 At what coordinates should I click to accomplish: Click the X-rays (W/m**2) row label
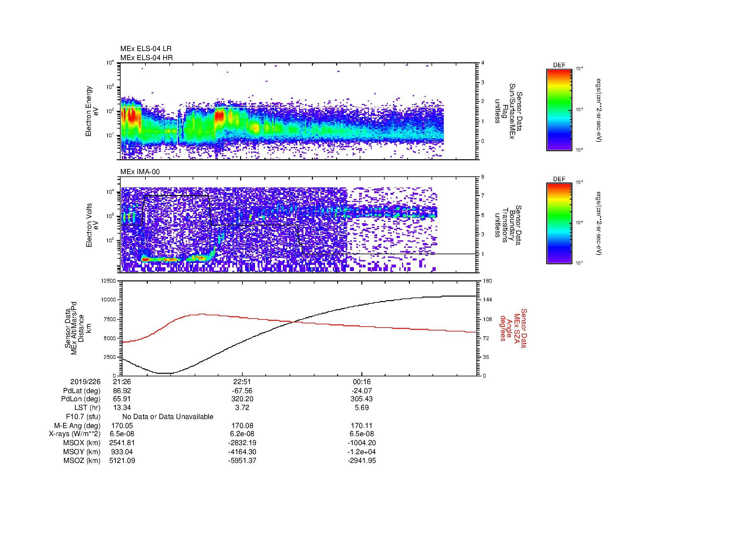[x=75, y=434]
